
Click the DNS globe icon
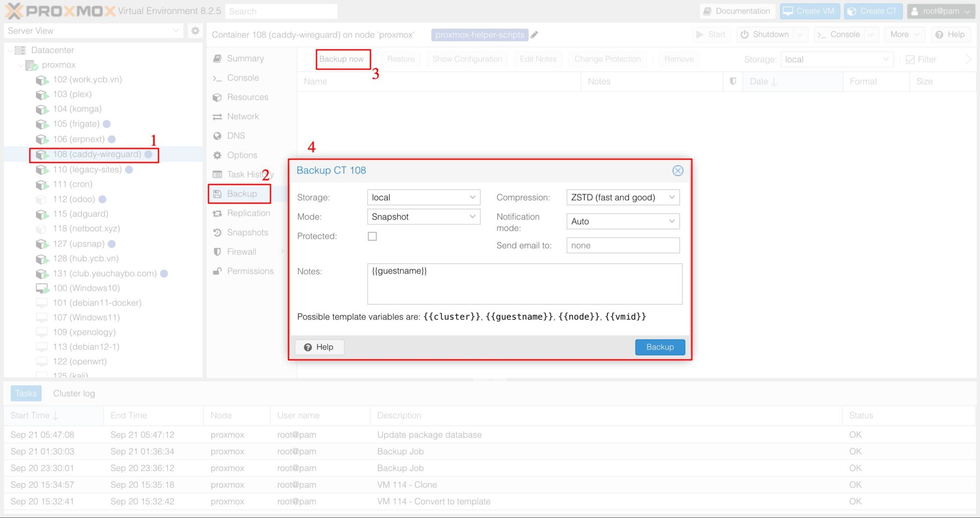(x=217, y=136)
